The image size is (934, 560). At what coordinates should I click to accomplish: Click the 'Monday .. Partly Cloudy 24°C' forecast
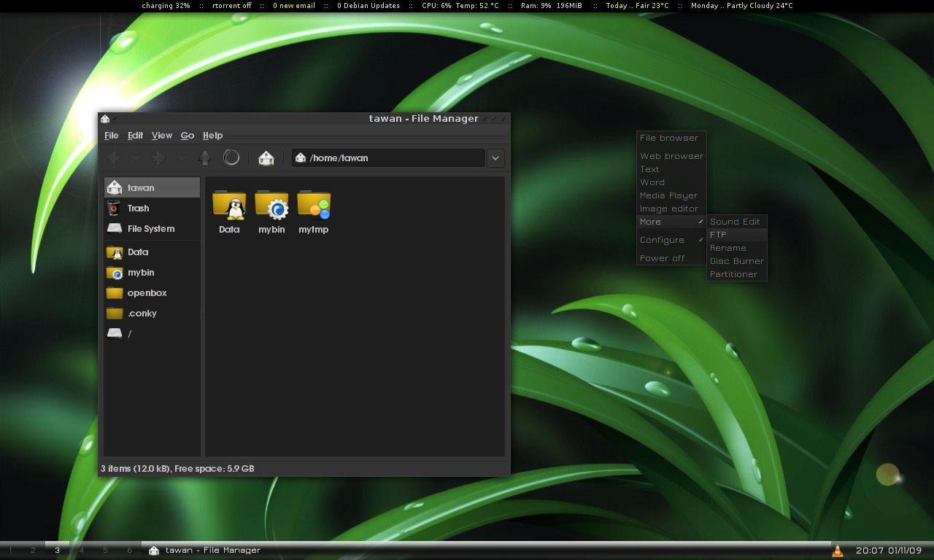pos(741,6)
